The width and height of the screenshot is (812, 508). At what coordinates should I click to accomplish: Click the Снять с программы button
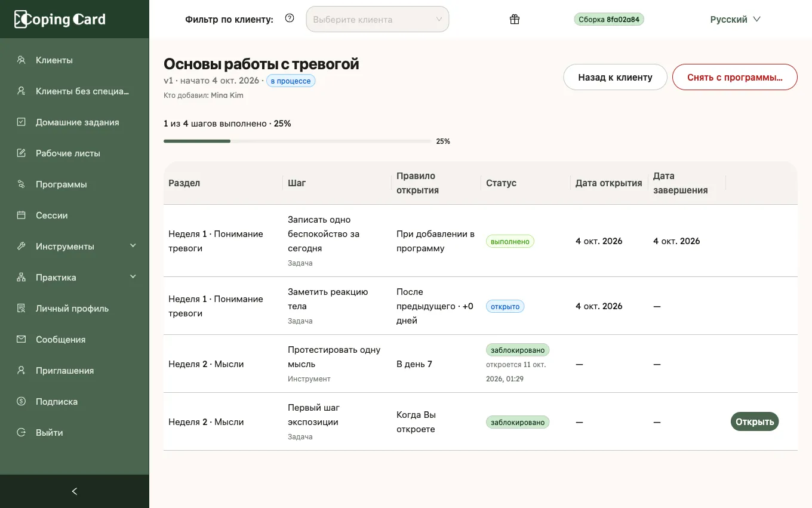coord(735,77)
